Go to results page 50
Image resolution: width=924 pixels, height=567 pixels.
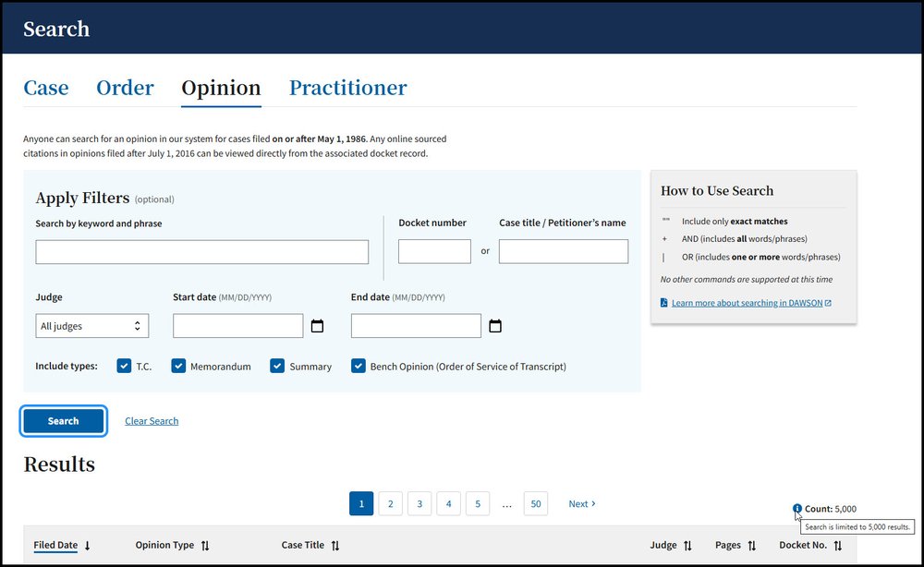tap(535, 503)
